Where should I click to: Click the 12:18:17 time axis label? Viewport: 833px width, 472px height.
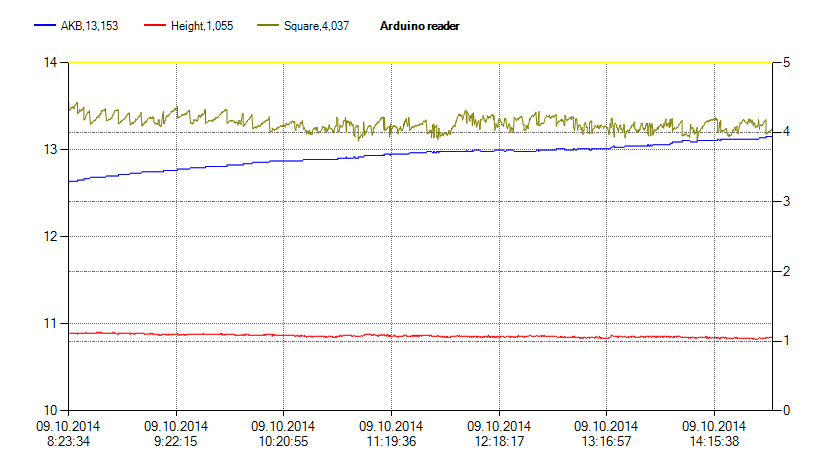point(498,440)
